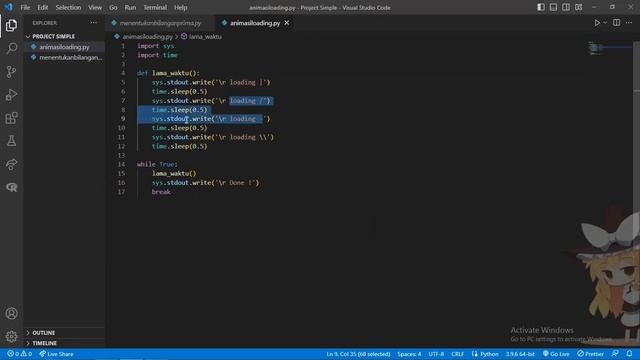Open the Terminal menu

155,7
